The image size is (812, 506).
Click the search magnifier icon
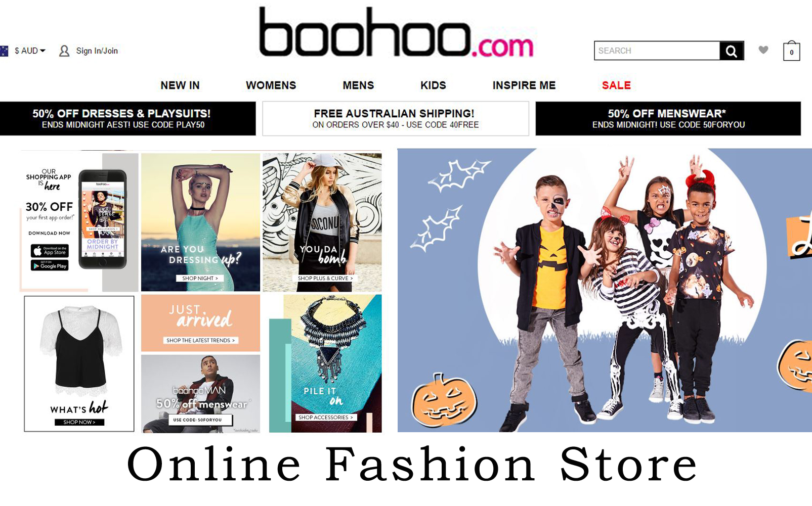(x=731, y=51)
